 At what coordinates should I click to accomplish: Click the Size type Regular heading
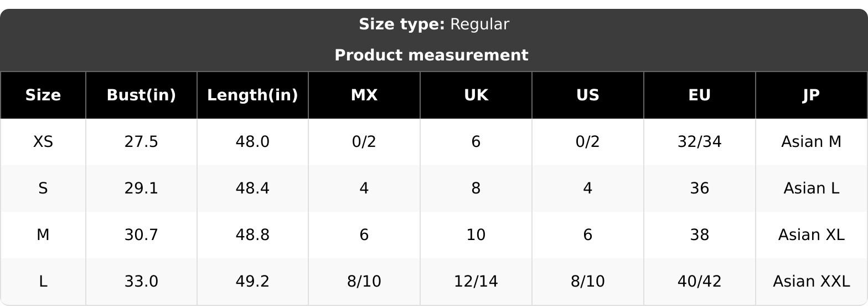pyautogui.click(x=434, y=24)
